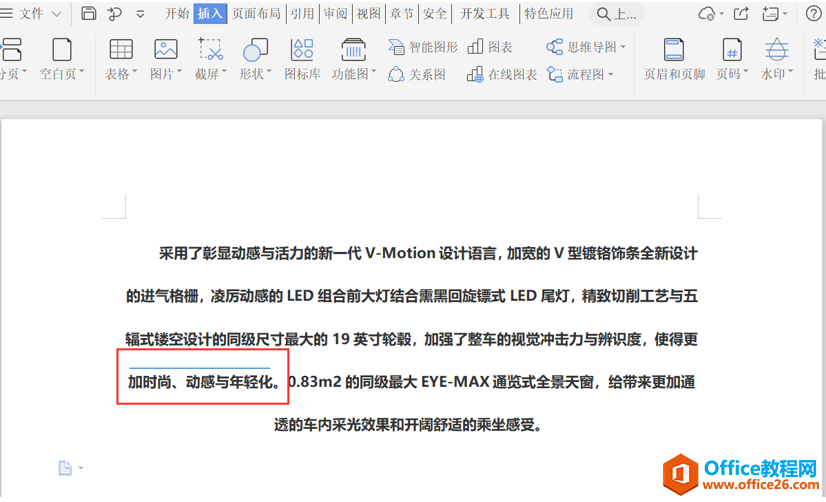Viewport: 826px width, 502px height.
Task: Switch to the 视图 tab
Action: (x=368, y=14)
